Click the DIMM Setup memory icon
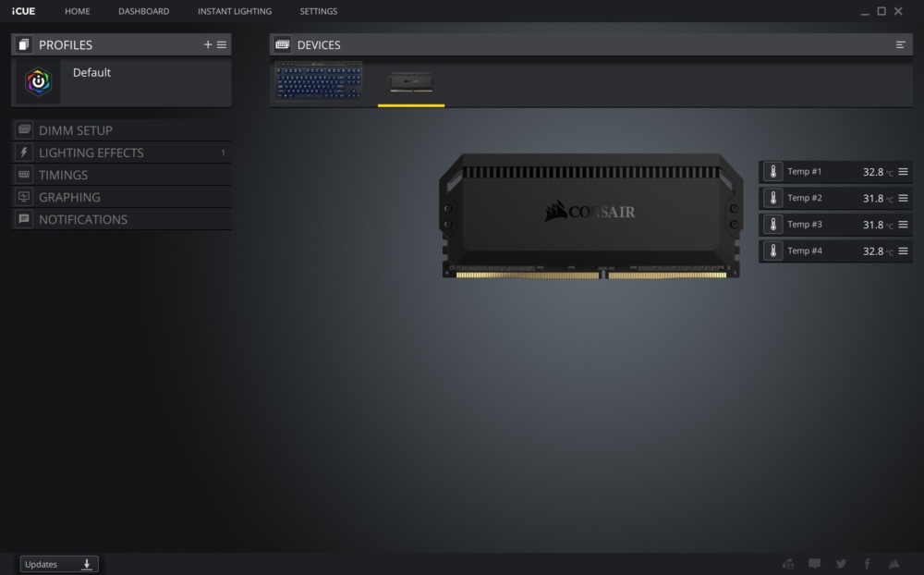The image size is (924, 575). pyautogui.click(x=24, y=129)
